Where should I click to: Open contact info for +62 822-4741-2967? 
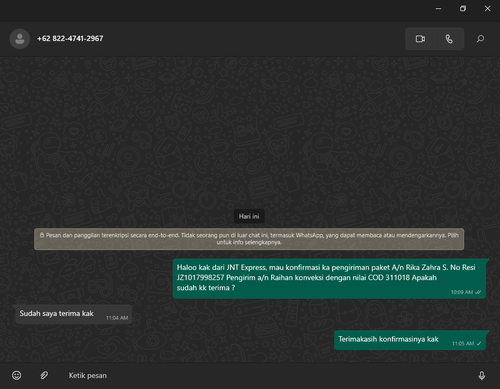(x=70, y=39)
